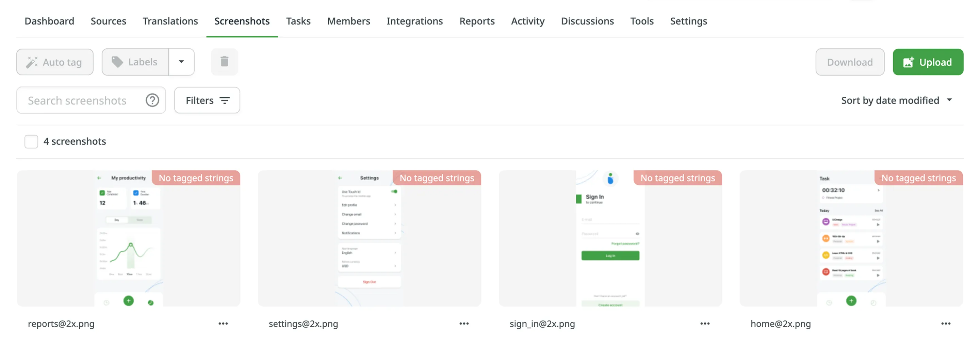The image size is (980, 346).
Task: Open the three-dot menu for reports@2x.png
Action: click(223, 324)
